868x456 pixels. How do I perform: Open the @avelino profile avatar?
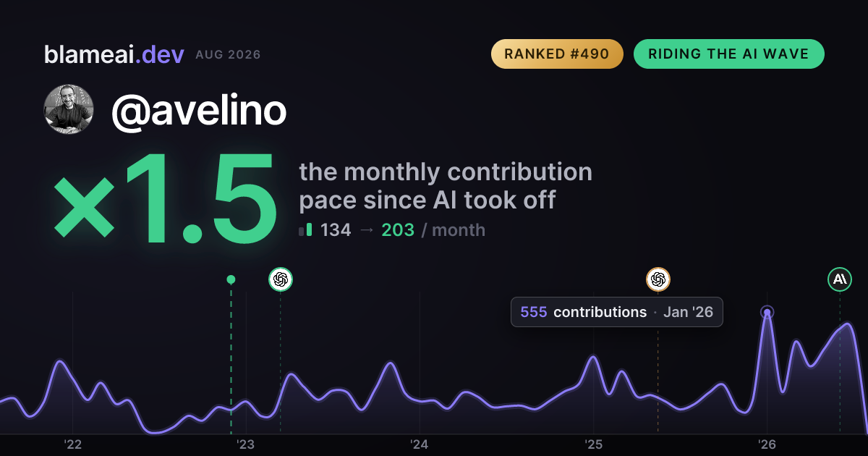pos(69,109)
